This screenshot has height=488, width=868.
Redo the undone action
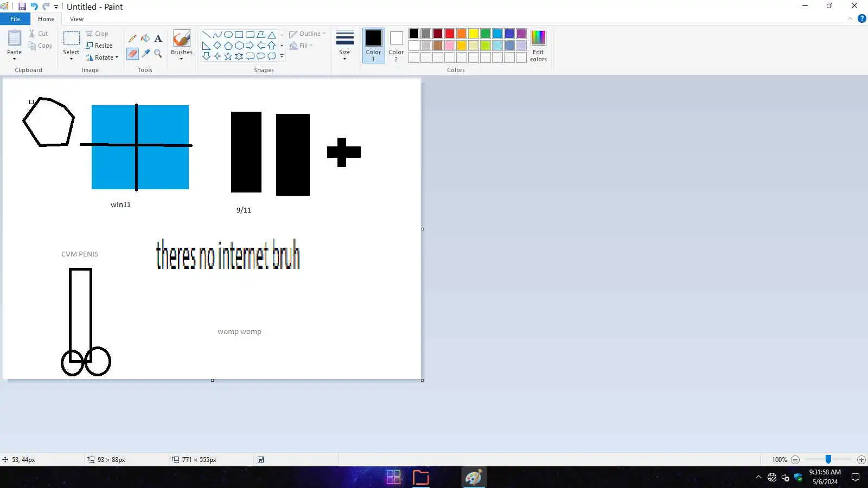click(x=46, y=7)
